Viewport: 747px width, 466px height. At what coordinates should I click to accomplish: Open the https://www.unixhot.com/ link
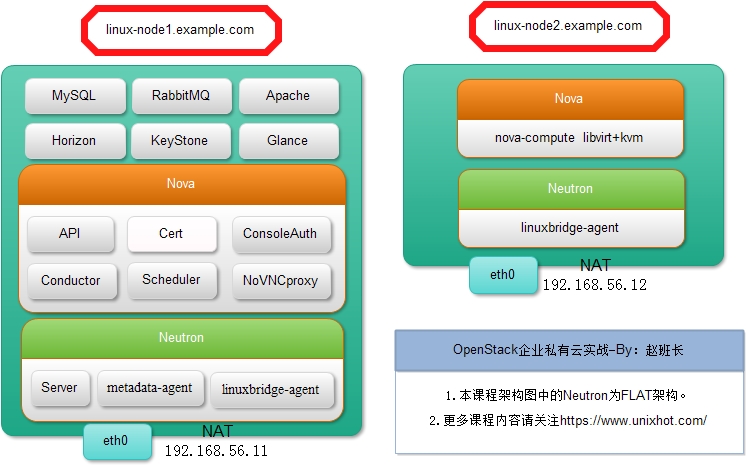pyautogui.click(x=633, y=421)
